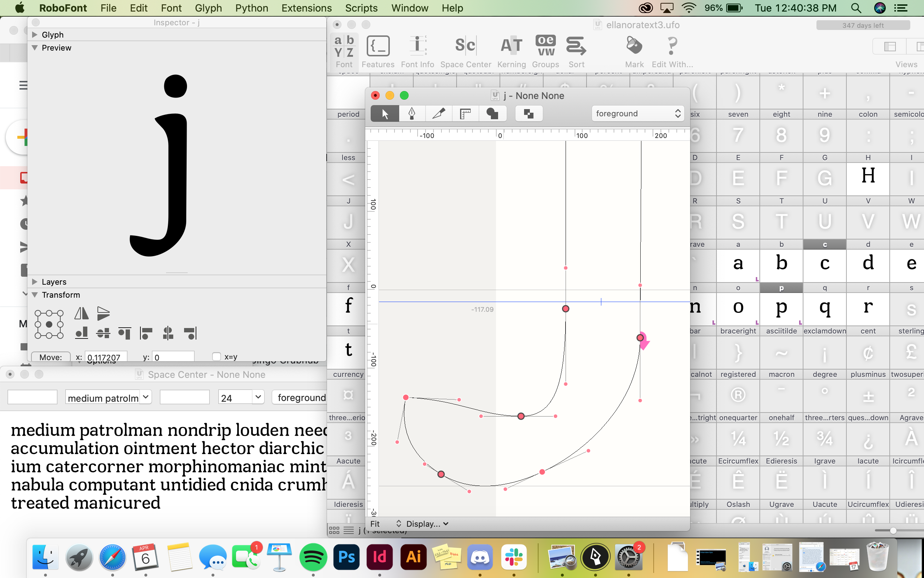Set transform origin to top-left corner

point(38,313)
